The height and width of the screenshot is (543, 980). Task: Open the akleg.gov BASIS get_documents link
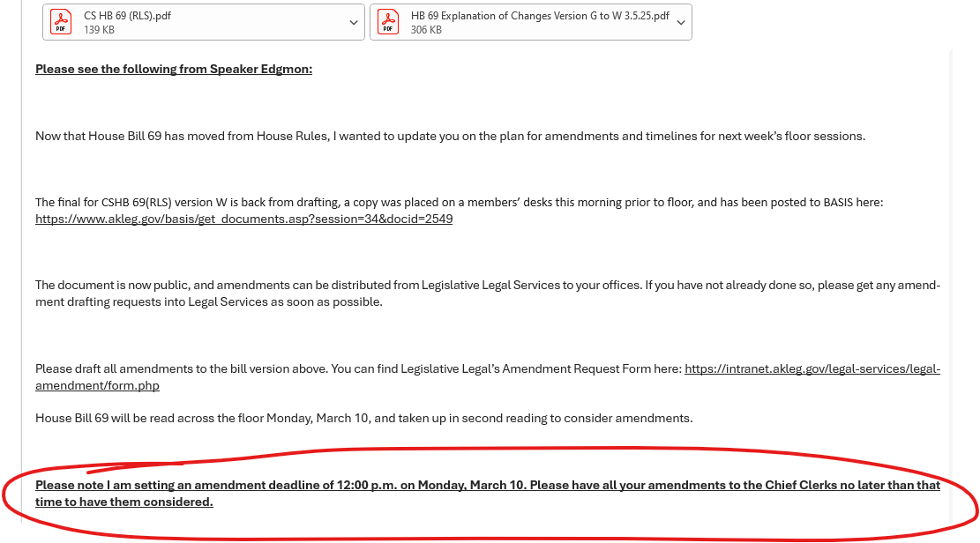[243, 219]
